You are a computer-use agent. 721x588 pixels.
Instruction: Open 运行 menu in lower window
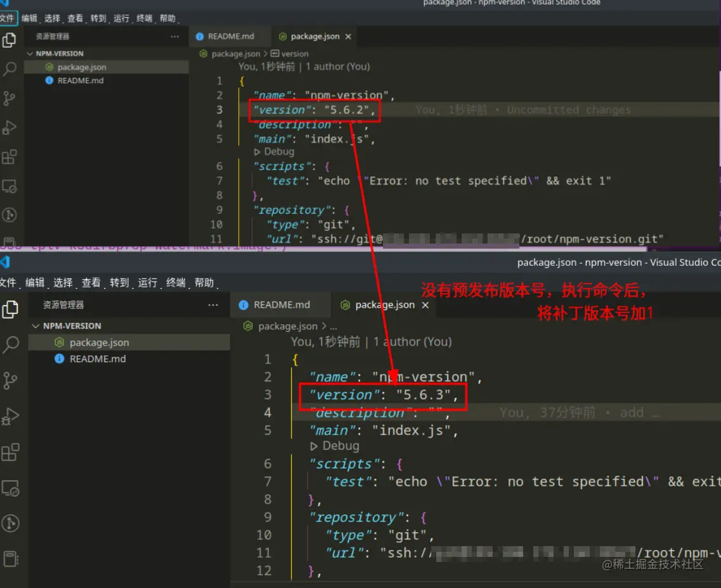tap(148, 282)
